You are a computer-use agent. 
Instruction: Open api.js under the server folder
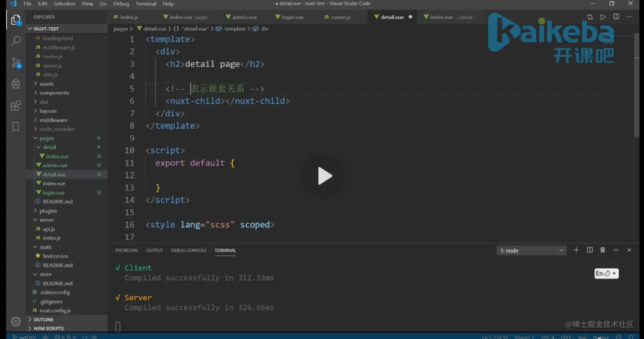tap(49, 229)
